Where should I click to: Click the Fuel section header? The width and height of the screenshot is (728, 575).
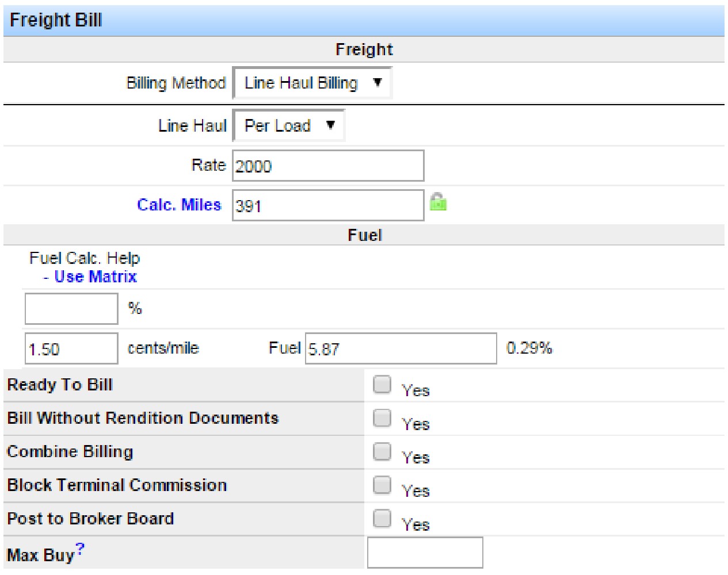[364, 235]
